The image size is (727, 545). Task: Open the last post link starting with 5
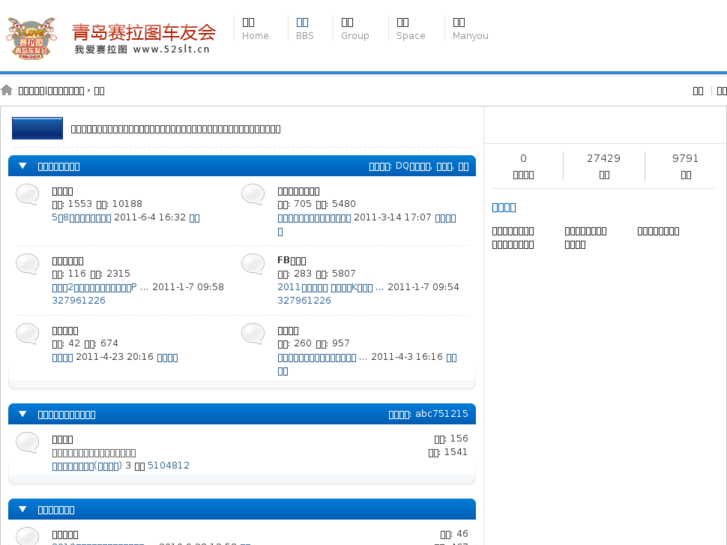(81, 218)
